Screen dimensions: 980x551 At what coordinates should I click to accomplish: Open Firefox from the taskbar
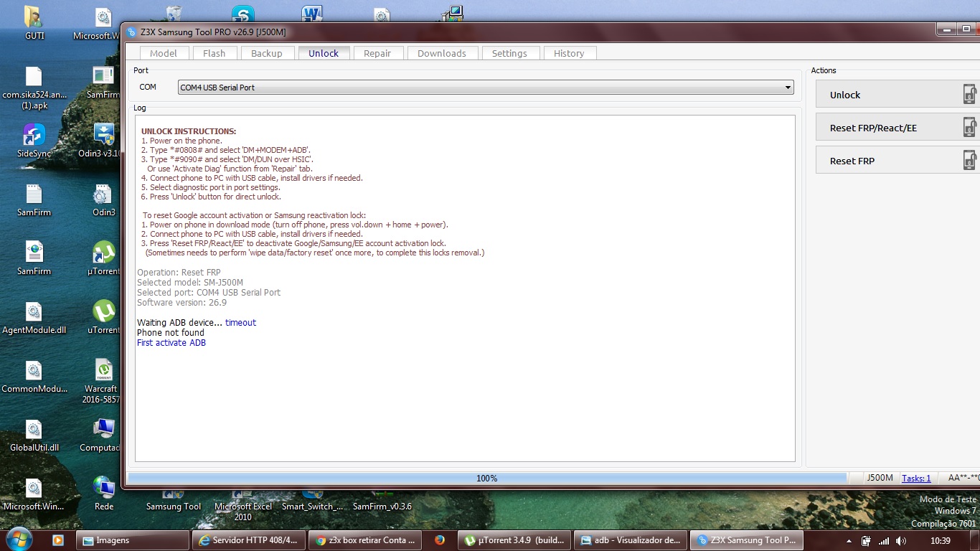coord(440,540)
